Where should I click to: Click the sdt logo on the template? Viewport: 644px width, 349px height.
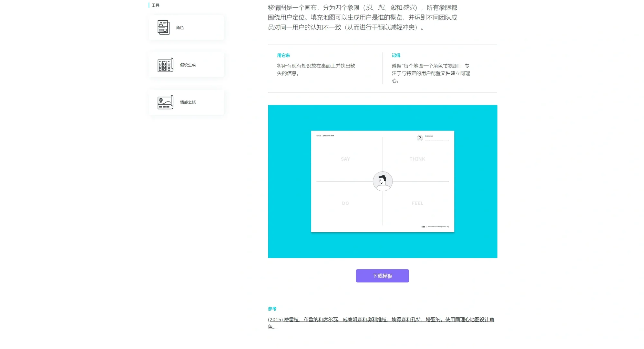[x=423, y=226]
